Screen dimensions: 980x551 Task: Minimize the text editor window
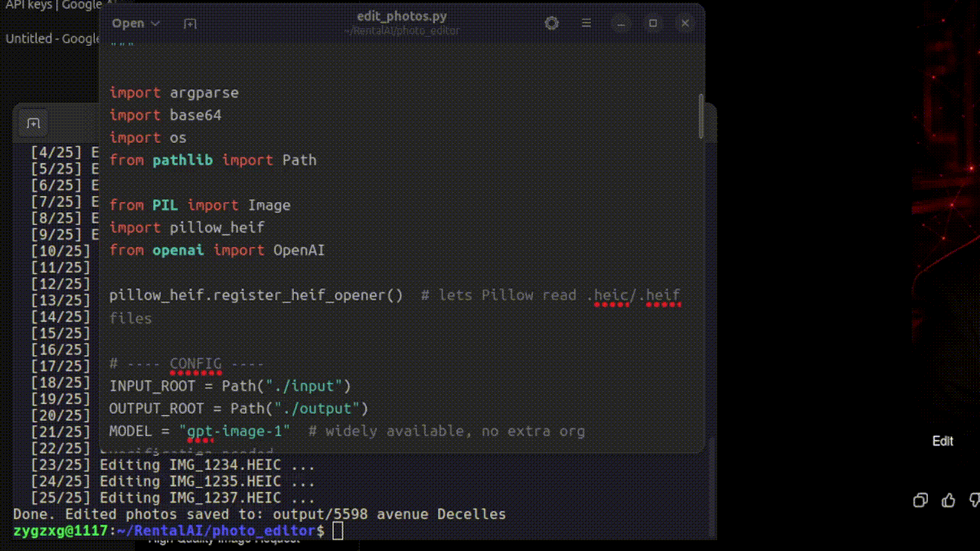[x=621, y=23]
